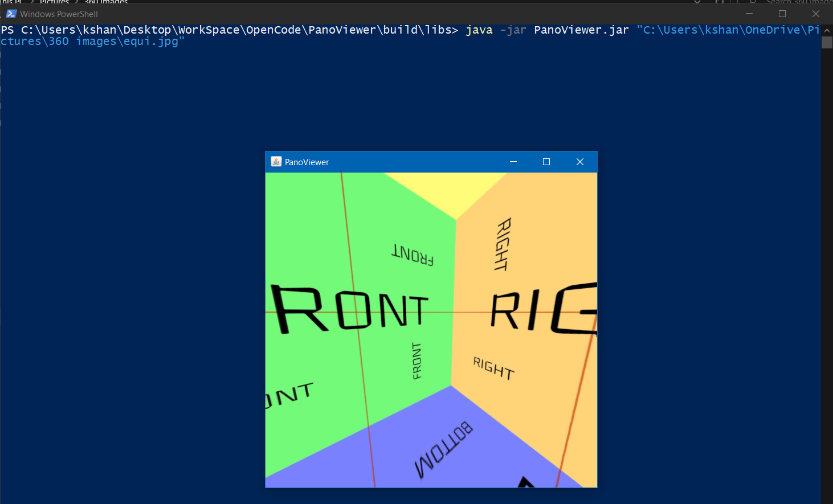The image size is (833, 504).
Task: Navigate to This PC via the breadcrumb
Action: click(11, 2)
